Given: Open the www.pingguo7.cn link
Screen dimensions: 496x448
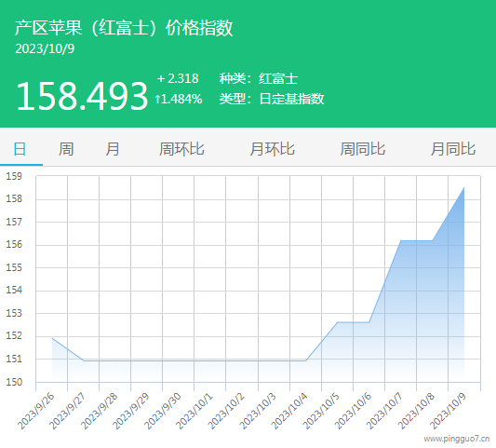Looking at the screenshot, I should (457, 439).
